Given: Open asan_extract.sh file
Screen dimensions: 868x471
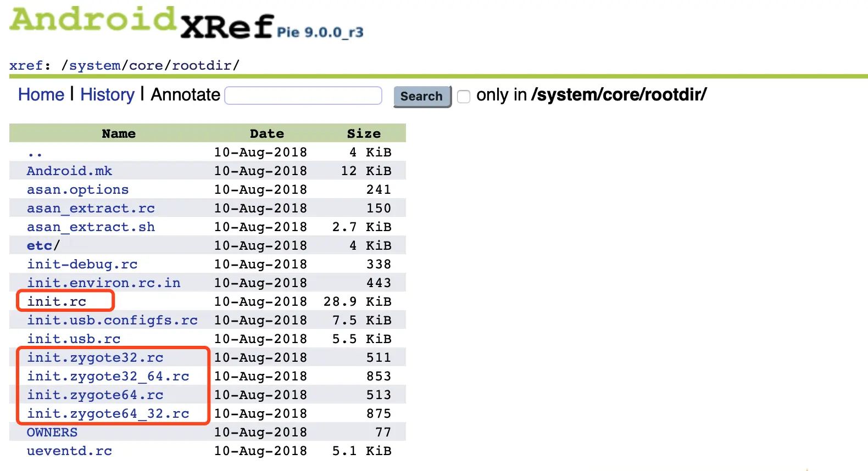Looking at the screenshot, I should 91,227.
